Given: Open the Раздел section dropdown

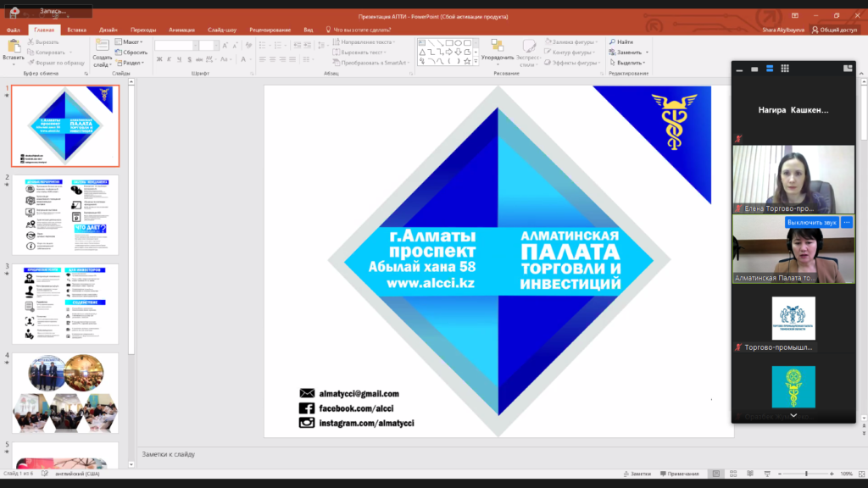Looking at the screenshot, I should (x=131, y=63).
